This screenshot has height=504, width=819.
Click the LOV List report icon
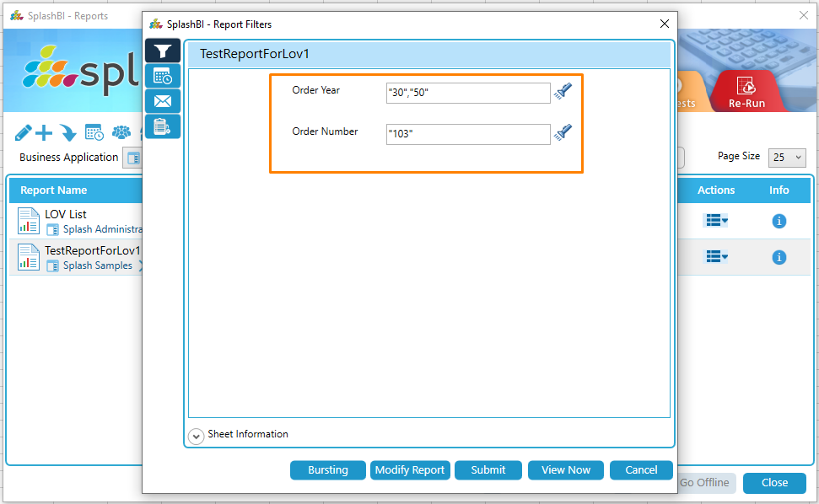pos(28,221)
